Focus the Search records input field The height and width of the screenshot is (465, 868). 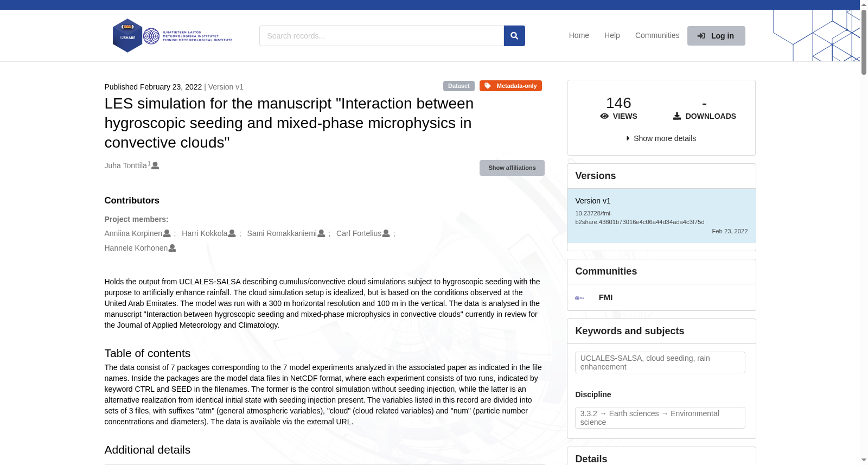(x=381, y=36)
